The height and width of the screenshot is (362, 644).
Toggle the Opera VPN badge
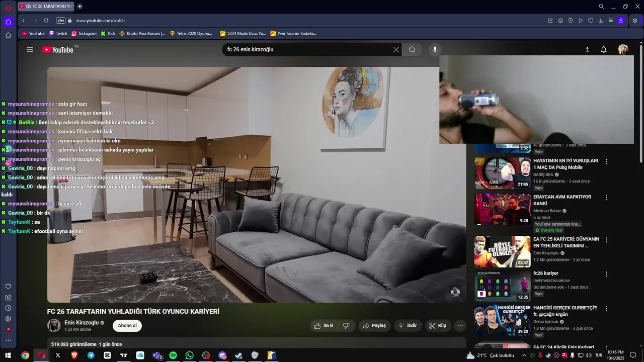click(x=60, y=21)
